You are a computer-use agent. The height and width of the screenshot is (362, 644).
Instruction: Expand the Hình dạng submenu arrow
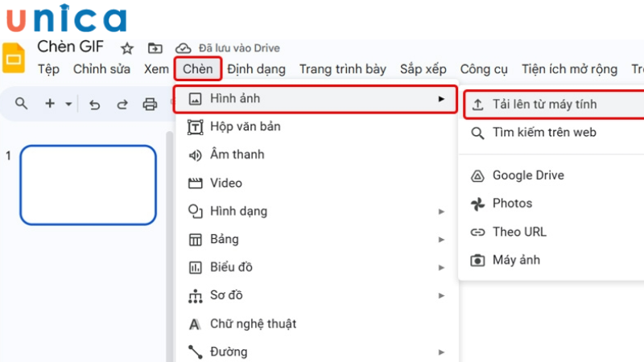click(x=441, y=212)
